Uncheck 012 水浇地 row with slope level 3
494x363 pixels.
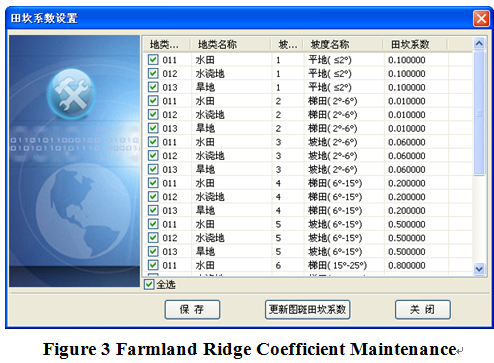pyautogui.click(x=153, y=155)
